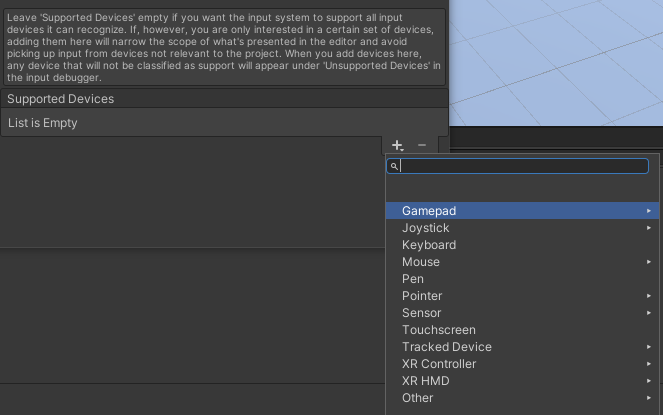Select Mouse in device list
This screenshot has width=663, height=415.
(523, 262)
